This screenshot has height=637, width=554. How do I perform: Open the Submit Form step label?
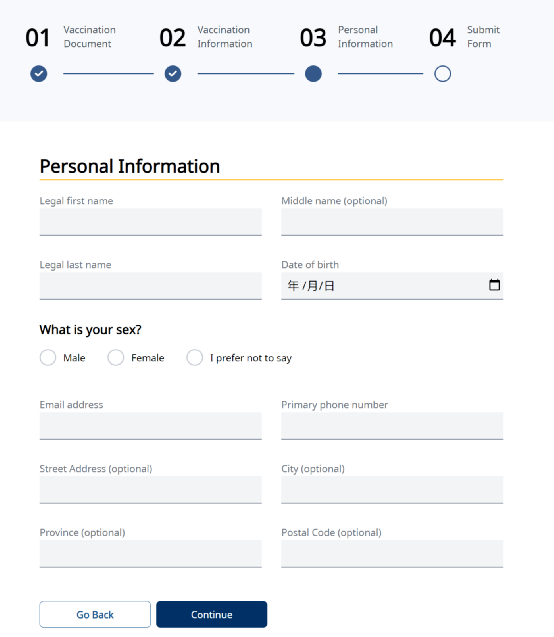tap(483, 37)
